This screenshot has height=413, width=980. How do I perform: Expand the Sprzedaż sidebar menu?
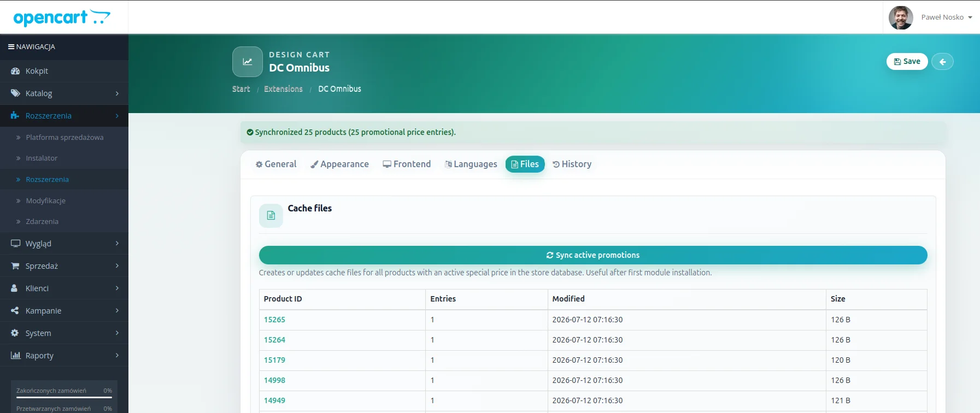(x=64, y=266)
